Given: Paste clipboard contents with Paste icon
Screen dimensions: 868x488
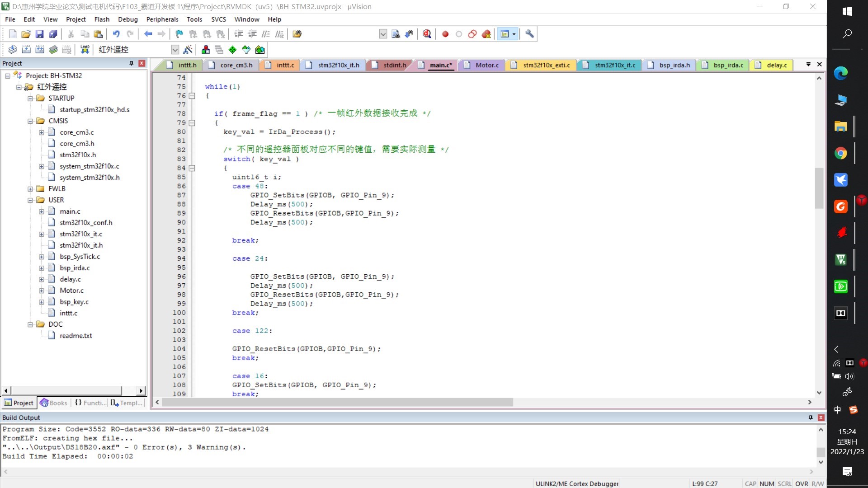Looking at the screenshot, I should (98, 34).
